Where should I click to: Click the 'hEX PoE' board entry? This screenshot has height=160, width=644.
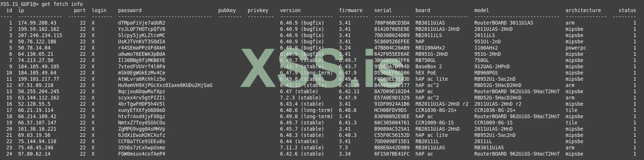425,73
